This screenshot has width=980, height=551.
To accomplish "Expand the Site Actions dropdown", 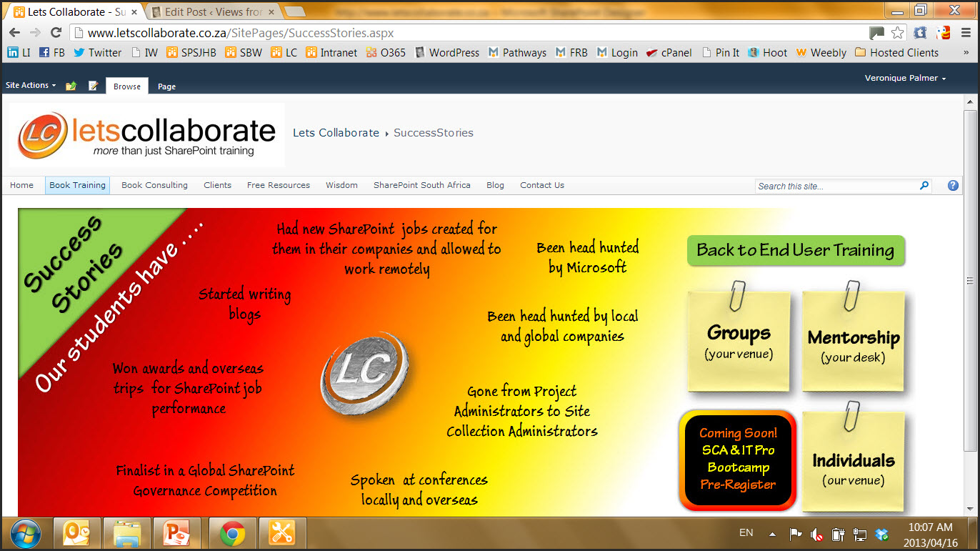I will (31, 85).
